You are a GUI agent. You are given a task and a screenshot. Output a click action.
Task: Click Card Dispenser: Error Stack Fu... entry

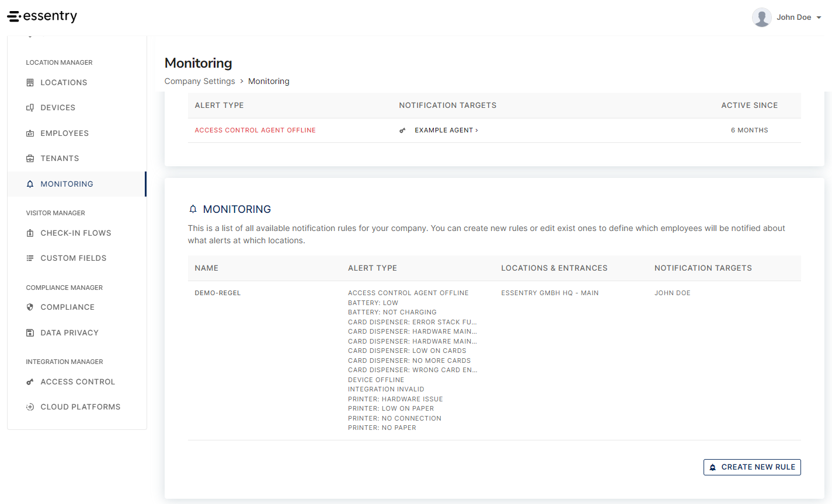413,322
